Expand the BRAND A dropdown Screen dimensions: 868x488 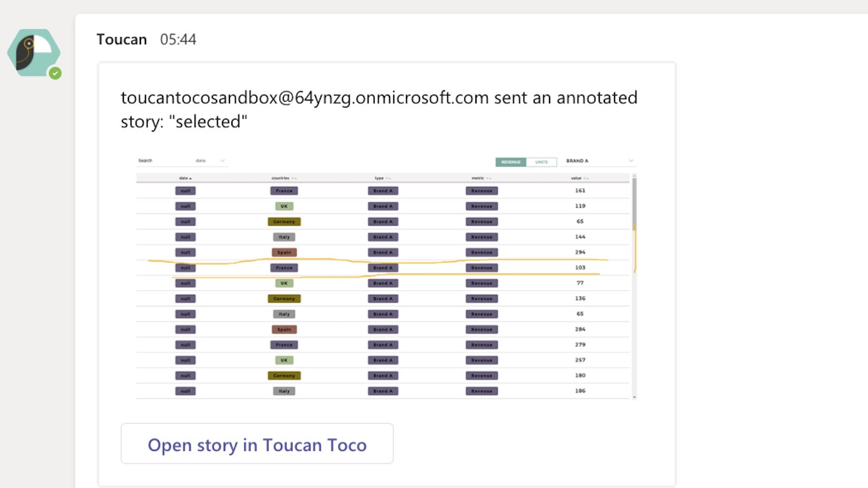(630, 161)
